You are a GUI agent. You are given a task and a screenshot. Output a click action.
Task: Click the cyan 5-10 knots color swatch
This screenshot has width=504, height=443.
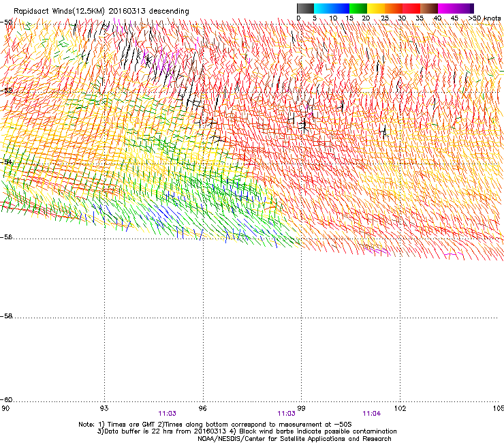coord(323,8)
